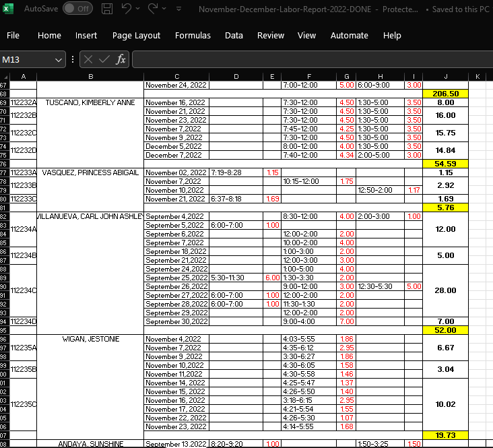Click the Insert Function fx icon
The image size is (493, 448).
(121, 59)
